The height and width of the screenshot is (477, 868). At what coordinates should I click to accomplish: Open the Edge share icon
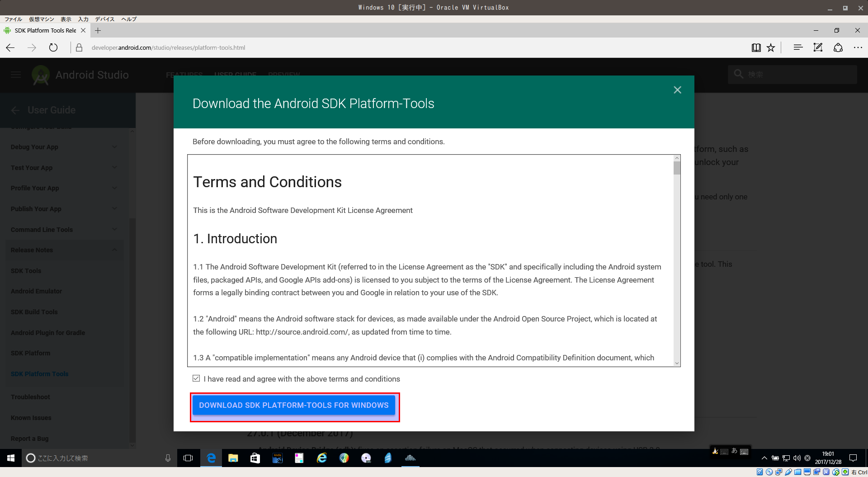pos(838,47)
